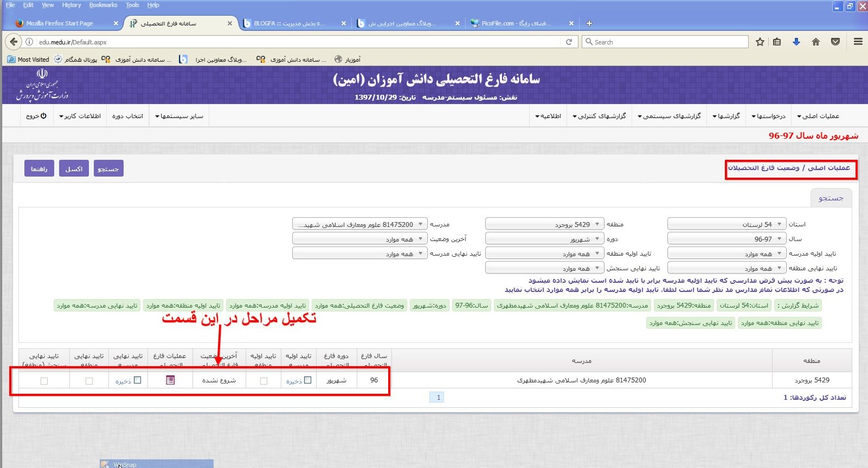Image resolution: width=868 pixels, height=468 pixels.
Task: Toggle the تایید اولیه منطقه checkbox in the row
Action: pos(263,381)
